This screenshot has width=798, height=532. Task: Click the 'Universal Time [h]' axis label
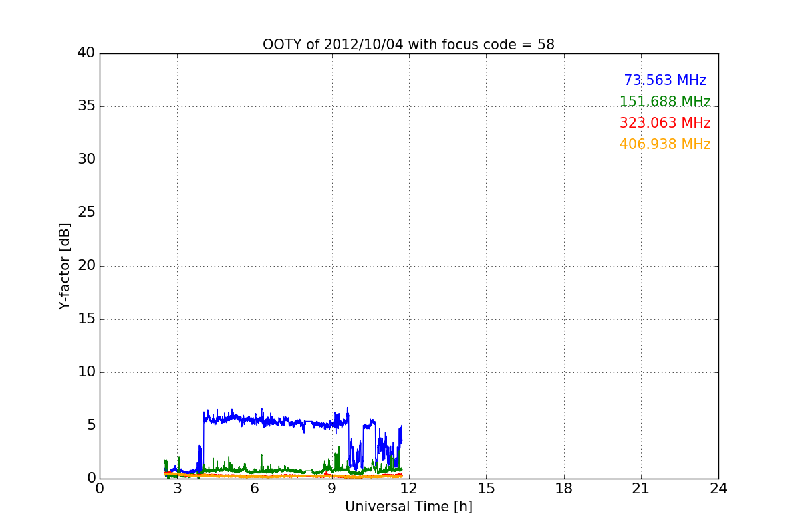tap(409, 507)
